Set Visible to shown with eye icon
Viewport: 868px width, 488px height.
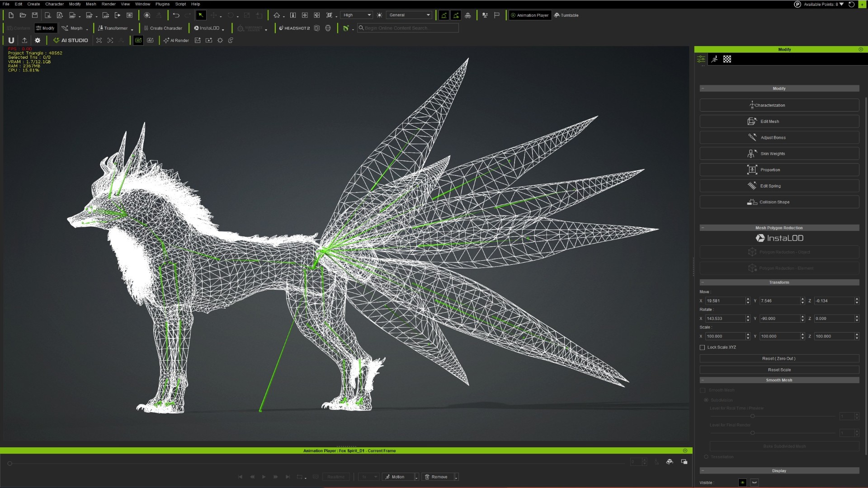coord(742,483)
